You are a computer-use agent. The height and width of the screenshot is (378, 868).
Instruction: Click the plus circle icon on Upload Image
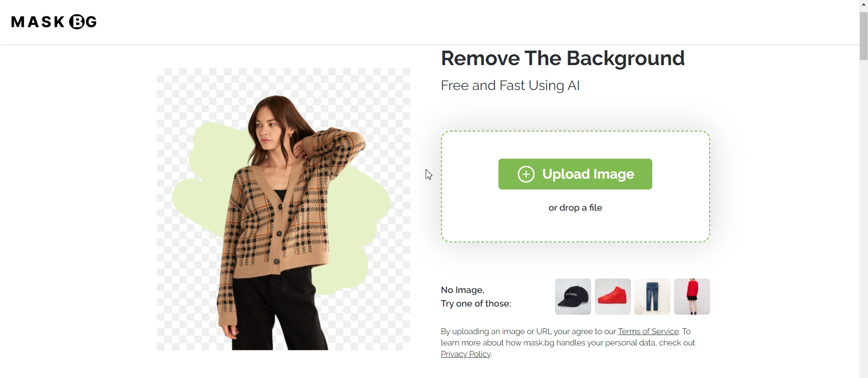[526, 174]
